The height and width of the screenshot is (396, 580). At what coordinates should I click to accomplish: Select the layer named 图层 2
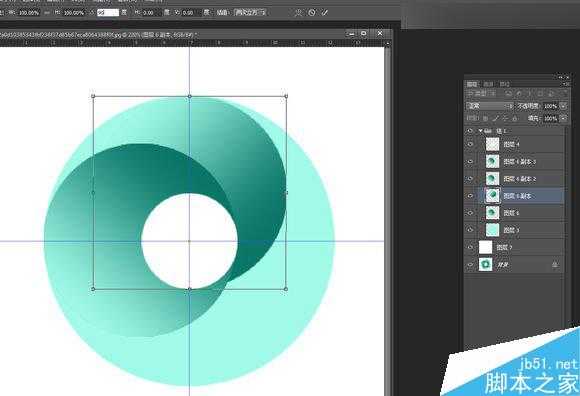(504, 247)
